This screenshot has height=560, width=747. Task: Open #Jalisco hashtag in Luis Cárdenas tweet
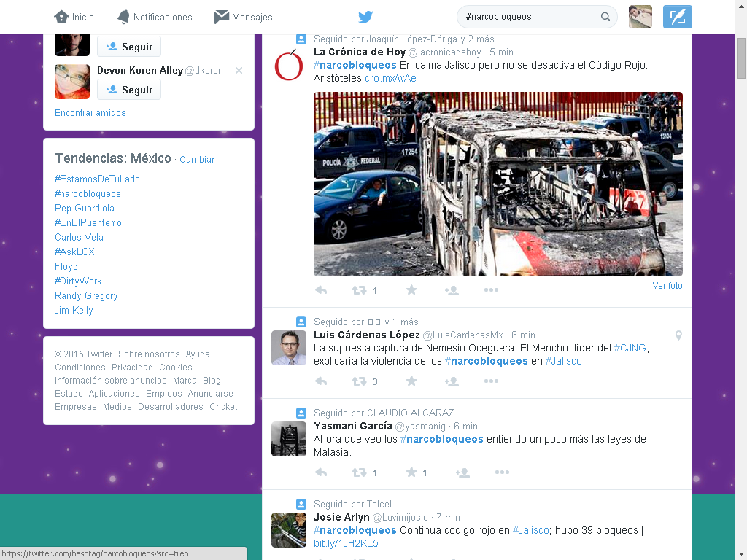coord(564,361)
